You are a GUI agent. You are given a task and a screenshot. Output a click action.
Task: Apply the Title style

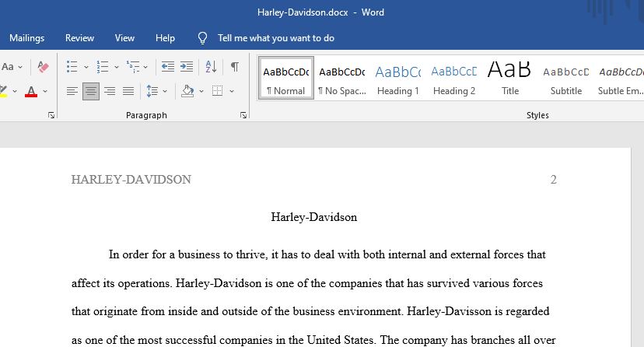[x=509, y=78]
